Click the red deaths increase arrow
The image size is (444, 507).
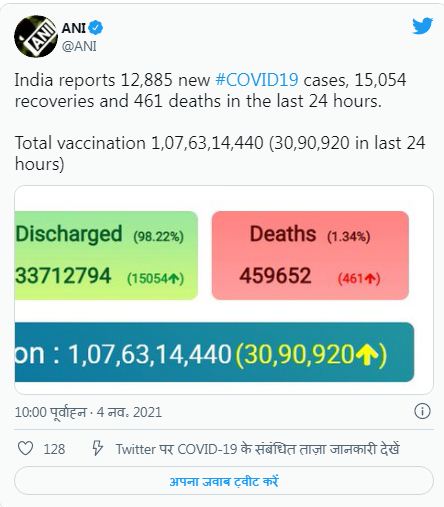click(370, 278)
